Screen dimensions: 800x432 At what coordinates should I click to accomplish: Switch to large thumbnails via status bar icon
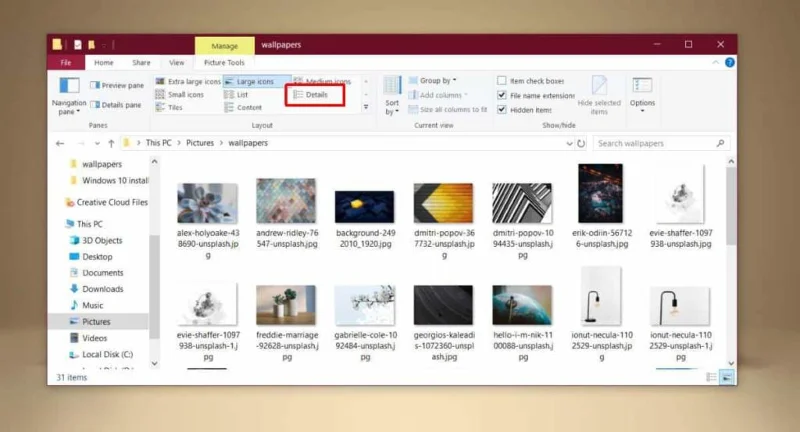[x=727, y=377]
